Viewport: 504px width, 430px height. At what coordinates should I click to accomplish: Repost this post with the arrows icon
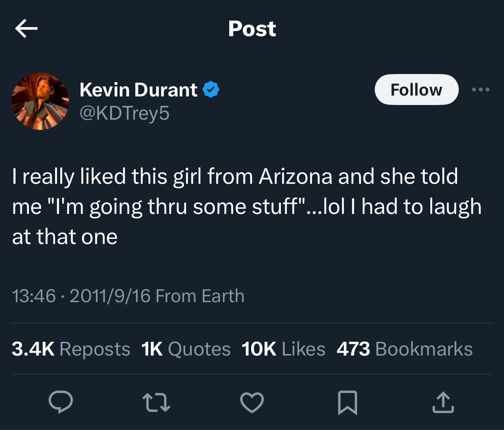click(x=156, y=403)
